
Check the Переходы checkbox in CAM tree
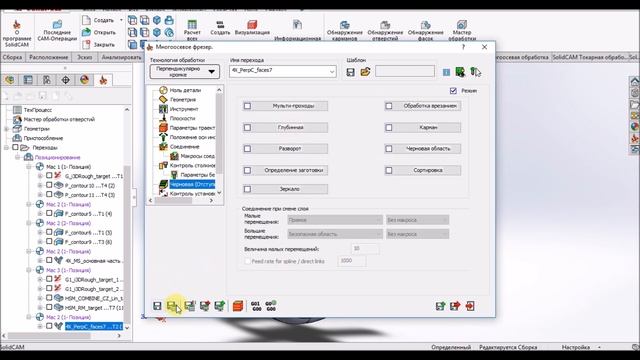[16, 147]
